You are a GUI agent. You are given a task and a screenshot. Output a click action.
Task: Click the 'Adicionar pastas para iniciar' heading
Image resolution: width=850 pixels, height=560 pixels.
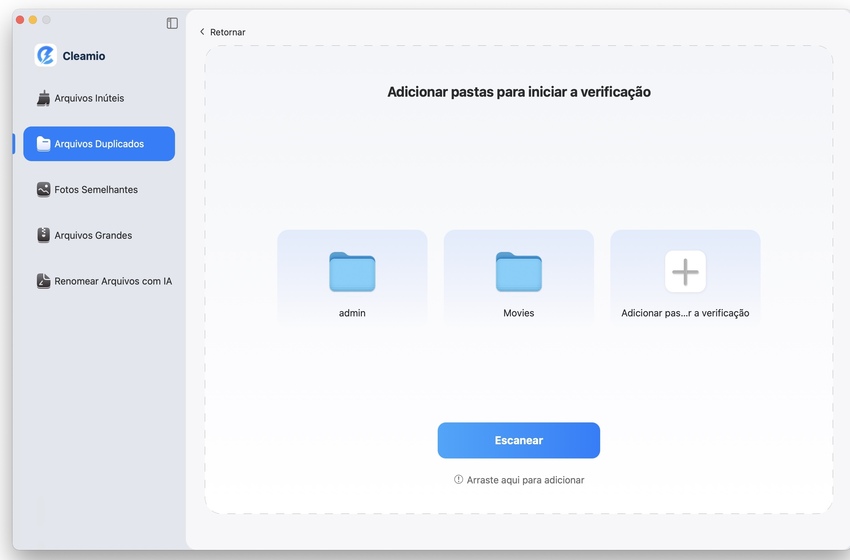(519, 92)
